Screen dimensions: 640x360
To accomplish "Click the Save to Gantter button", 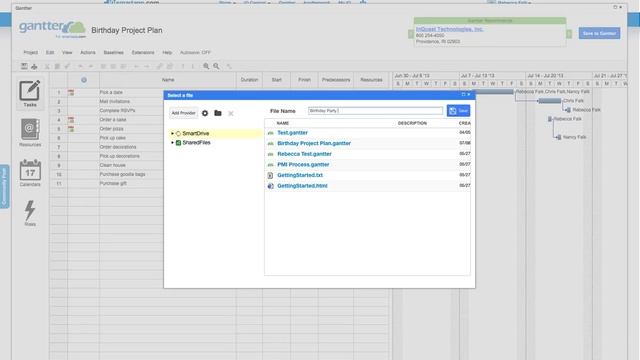I will pyautogui.click(x=599, y=33).
